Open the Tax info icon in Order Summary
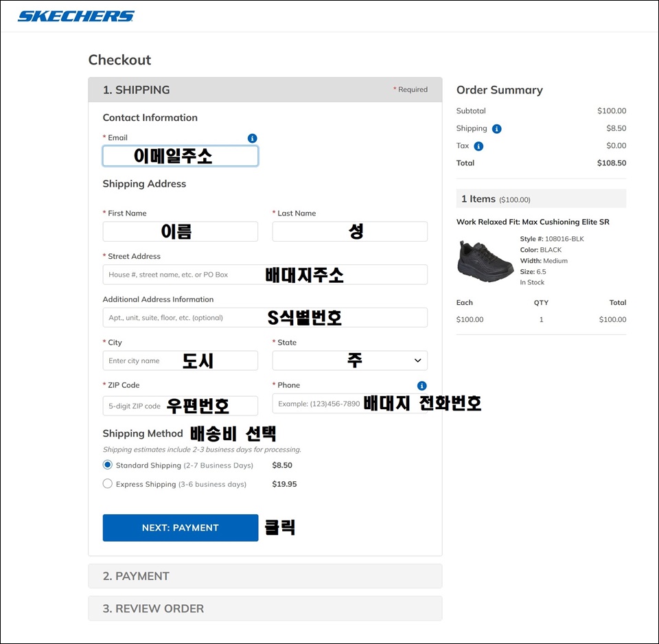The width and height of the screenshot is (659, 644). click(478, 146)
